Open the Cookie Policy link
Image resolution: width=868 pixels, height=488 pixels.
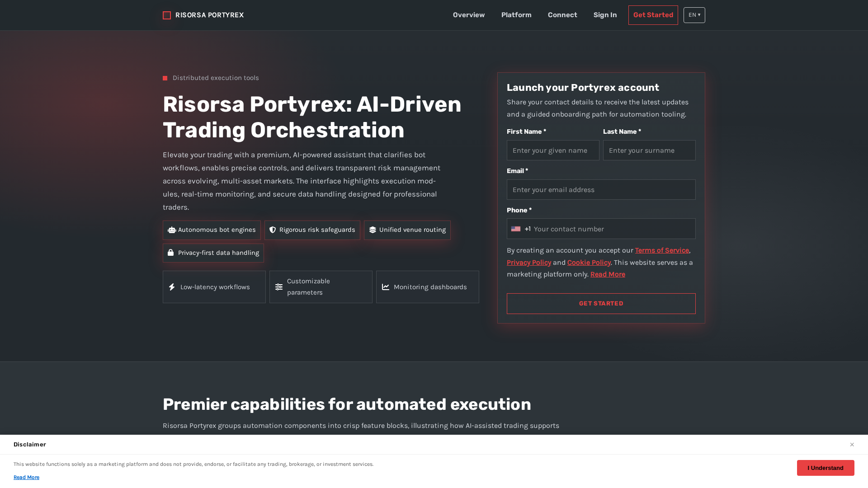pyautogui.click(x=589, y=263)
